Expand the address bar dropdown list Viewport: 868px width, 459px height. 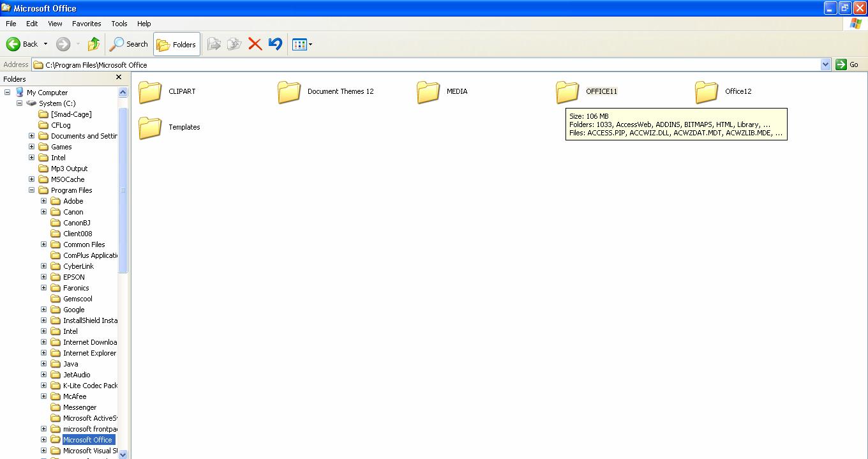tap(825, 64)
